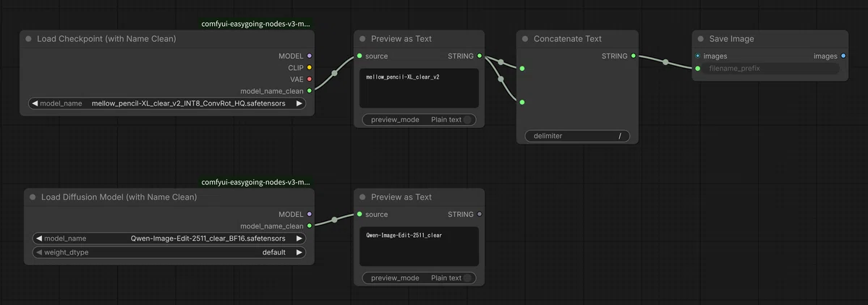This screenshot has height=305, width=868.
Task: Click the filename_prefix field in Save Image
Action: coord(770,69)
